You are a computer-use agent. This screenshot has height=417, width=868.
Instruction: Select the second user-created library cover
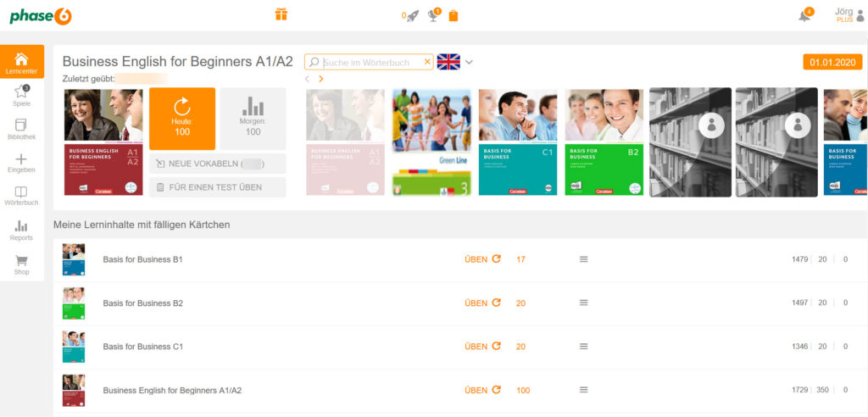coord(776,142)
